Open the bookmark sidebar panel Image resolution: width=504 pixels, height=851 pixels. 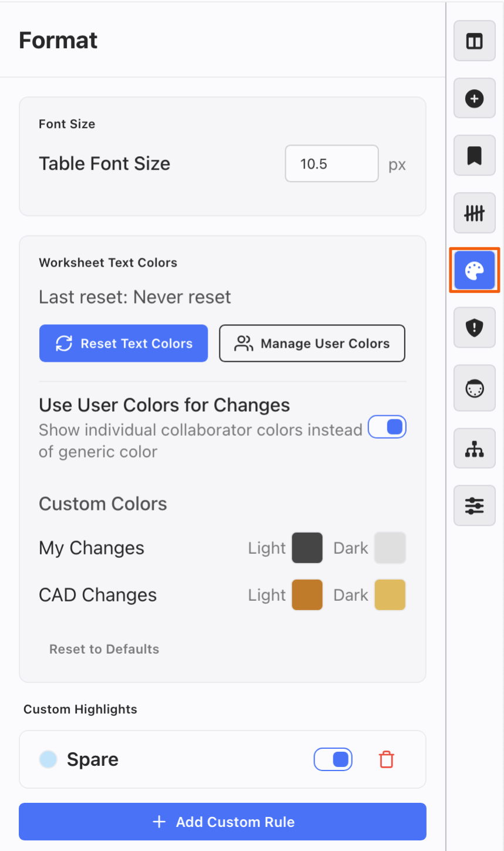[474, 156]
